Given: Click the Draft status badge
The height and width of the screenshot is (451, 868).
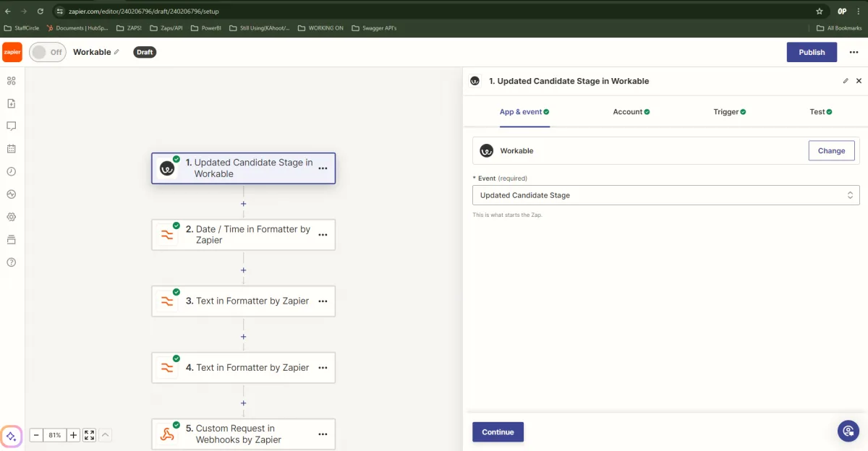Looking at the screenshot, I should (145, 52).
